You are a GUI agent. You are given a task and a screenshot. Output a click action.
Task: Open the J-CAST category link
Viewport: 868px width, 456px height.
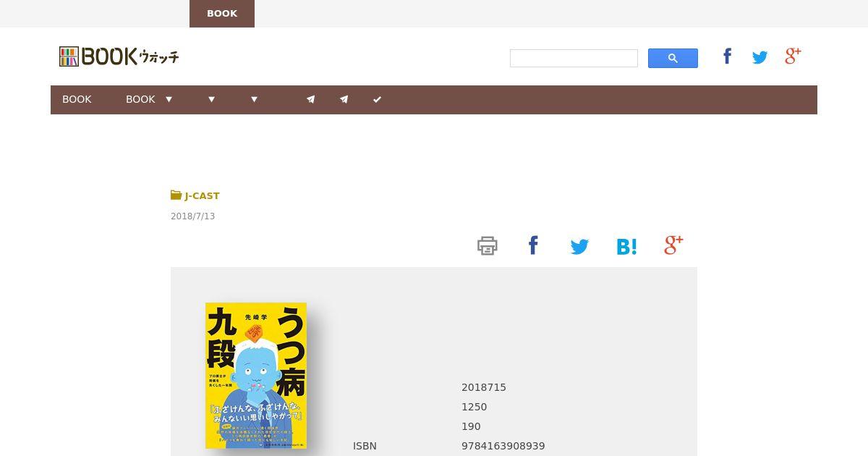[x=202, y=195]
